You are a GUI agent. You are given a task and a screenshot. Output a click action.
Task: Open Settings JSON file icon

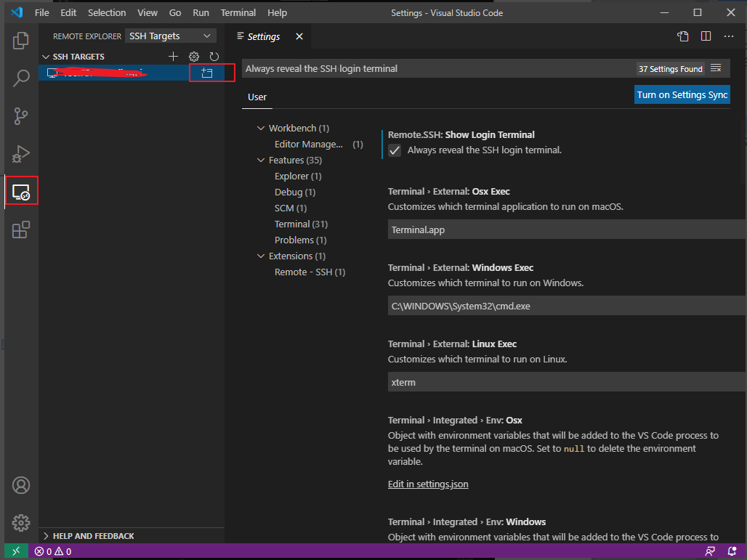682,36
